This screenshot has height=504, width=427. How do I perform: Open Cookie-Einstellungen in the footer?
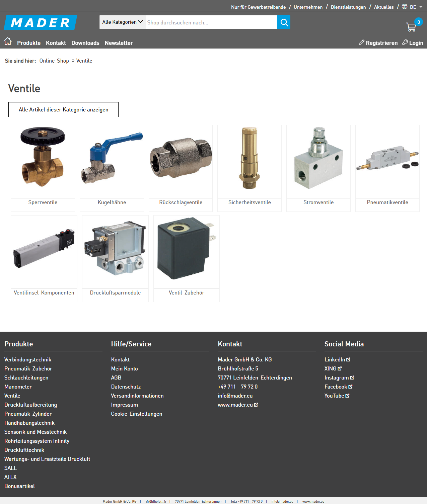[137, 414]
